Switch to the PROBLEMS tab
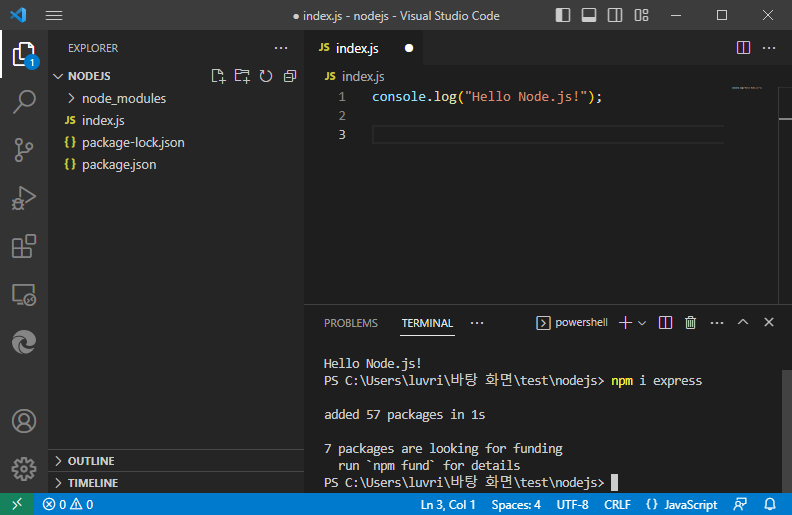The width and height of the screenshot is (792, 515). click(351, 323)
